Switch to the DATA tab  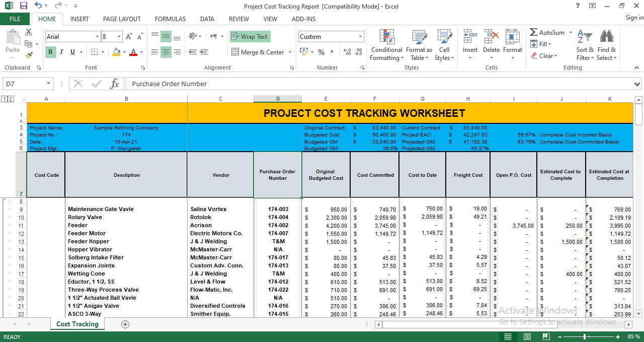207,19
